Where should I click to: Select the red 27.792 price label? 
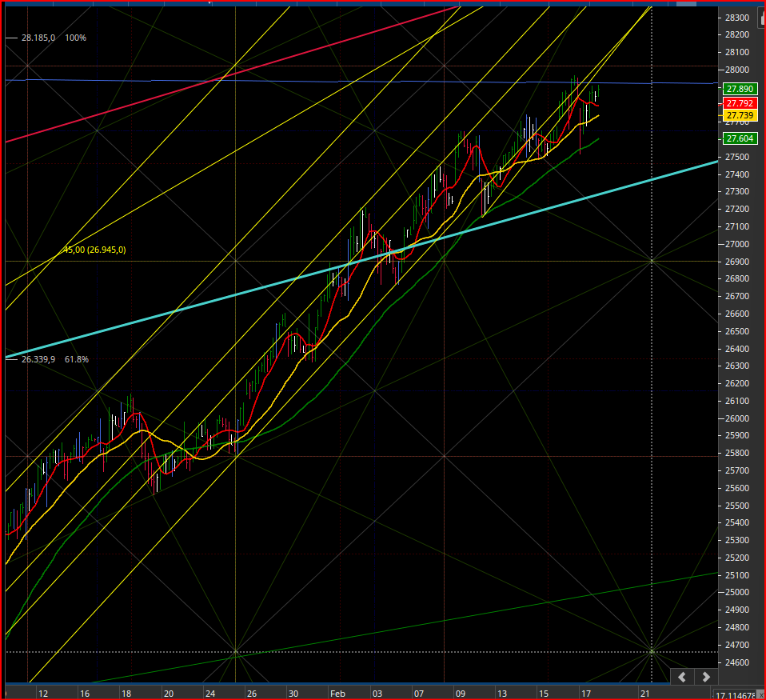(x=740, y=103)
